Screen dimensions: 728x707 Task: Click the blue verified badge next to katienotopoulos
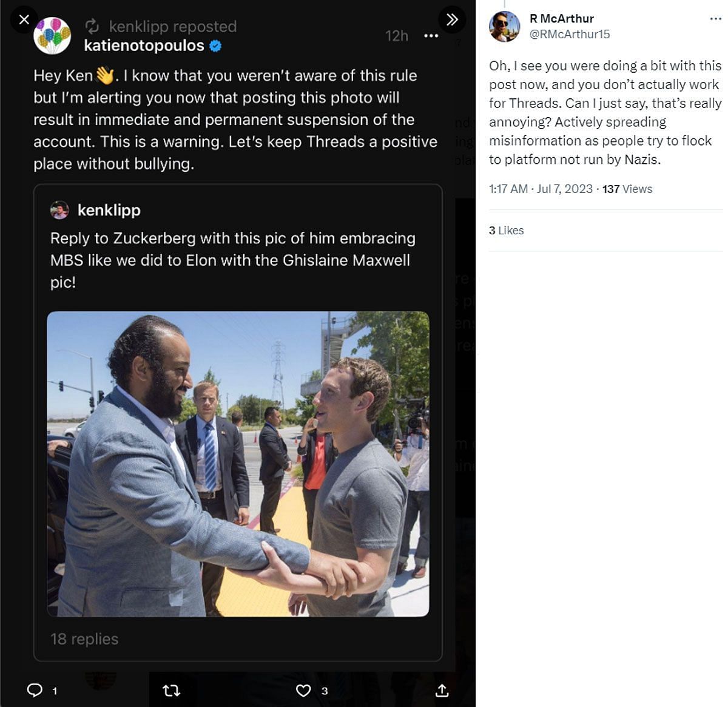[215, 46]
